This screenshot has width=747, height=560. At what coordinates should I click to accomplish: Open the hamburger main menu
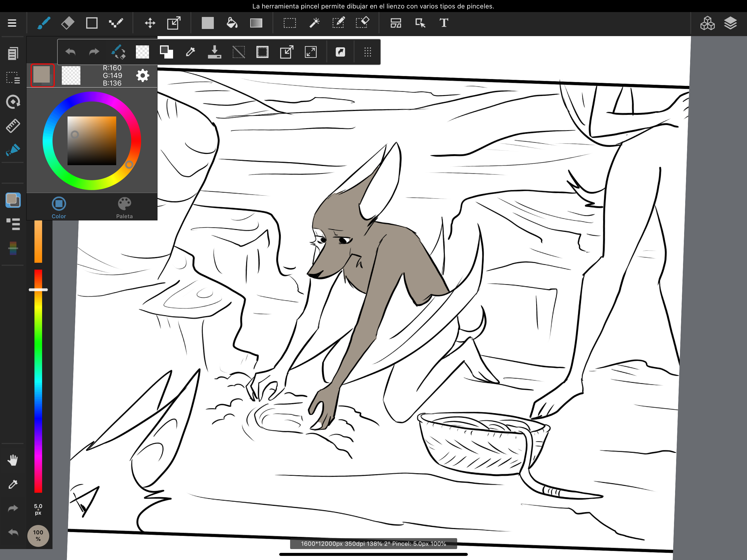tap(12, 23)
